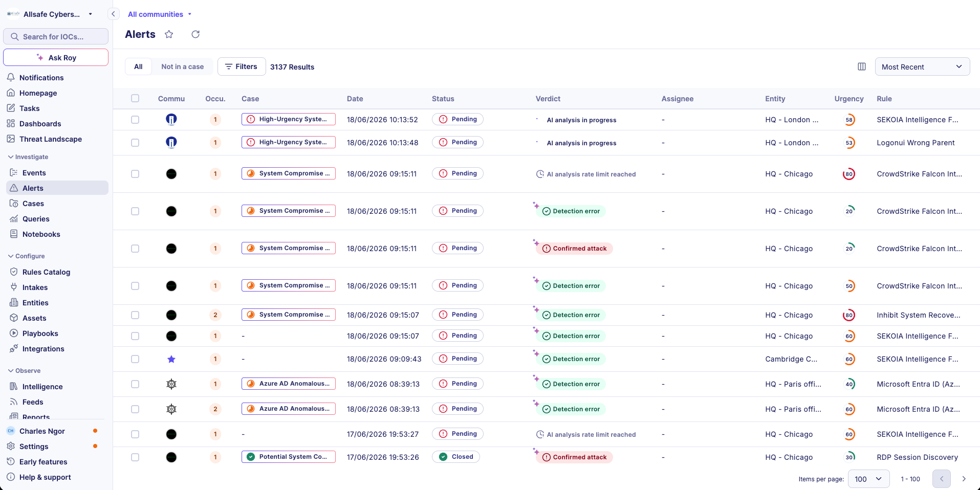The height and width of the screenshot is (490, 980).
Task: Select the All alerts tab
Action: pos(138,66)
